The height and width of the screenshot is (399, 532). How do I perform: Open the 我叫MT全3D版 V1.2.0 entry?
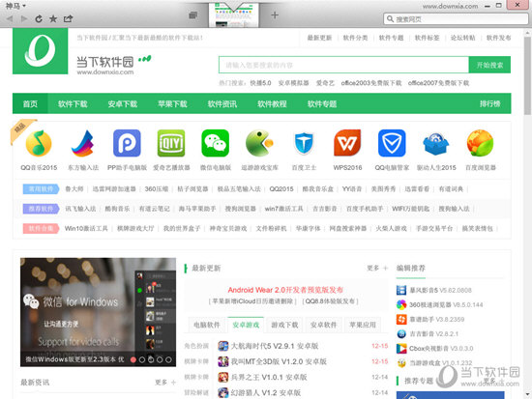(279, 361)
